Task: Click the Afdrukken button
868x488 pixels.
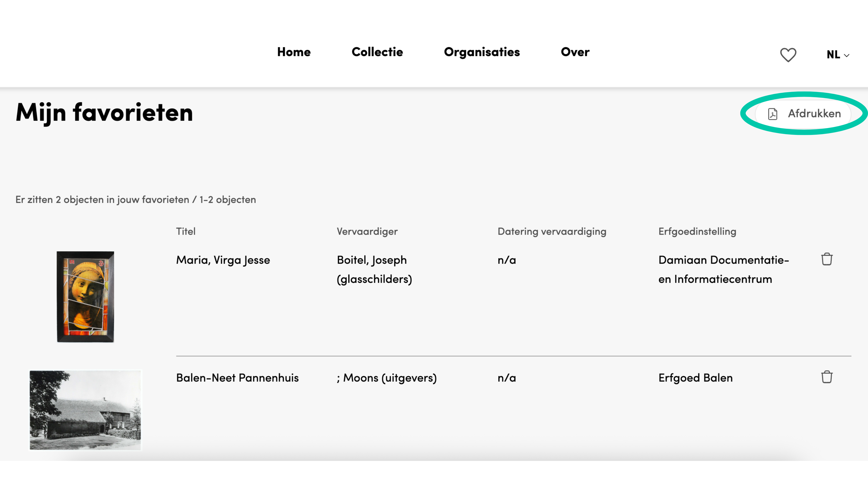Action: coord(803,114)
